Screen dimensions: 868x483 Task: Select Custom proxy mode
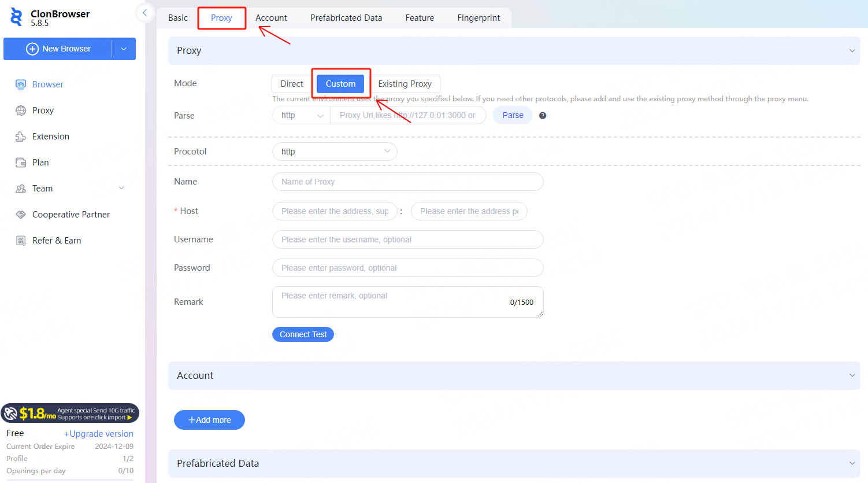(340, 84)
